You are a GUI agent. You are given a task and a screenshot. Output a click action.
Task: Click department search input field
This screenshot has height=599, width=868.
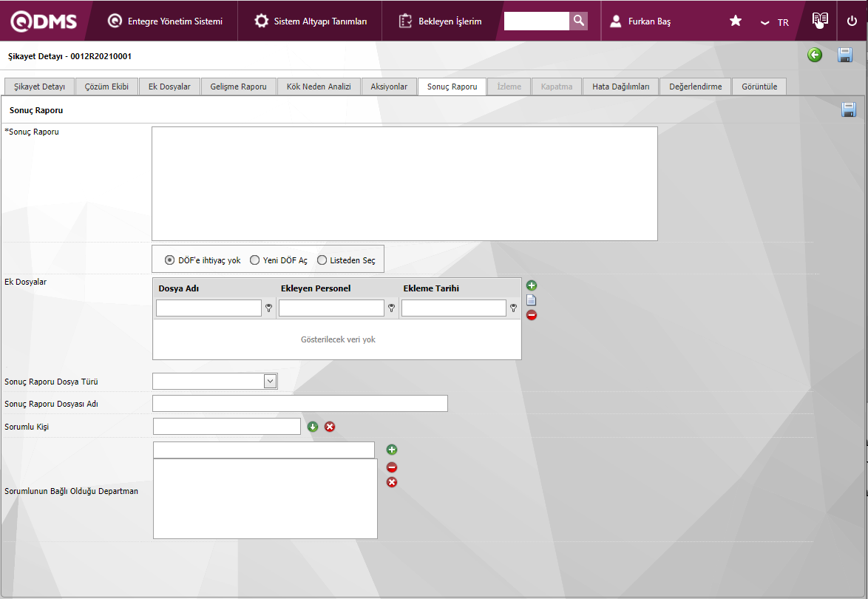264,450
